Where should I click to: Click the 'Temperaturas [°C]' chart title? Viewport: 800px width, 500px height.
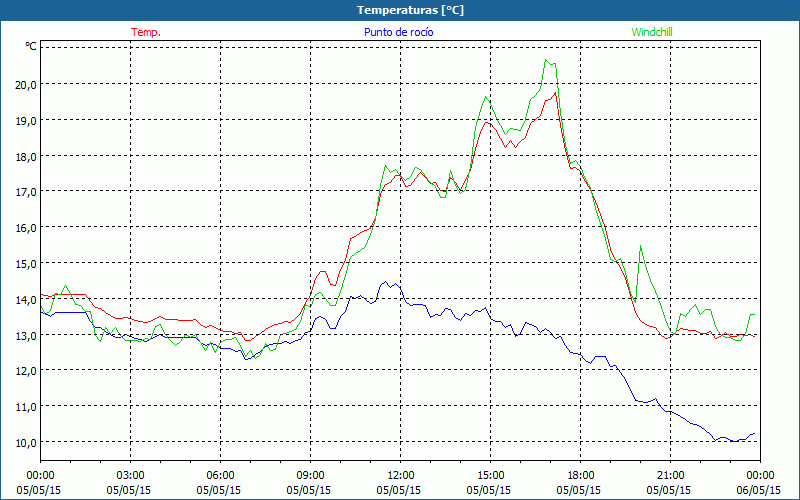tap(410, 10)
